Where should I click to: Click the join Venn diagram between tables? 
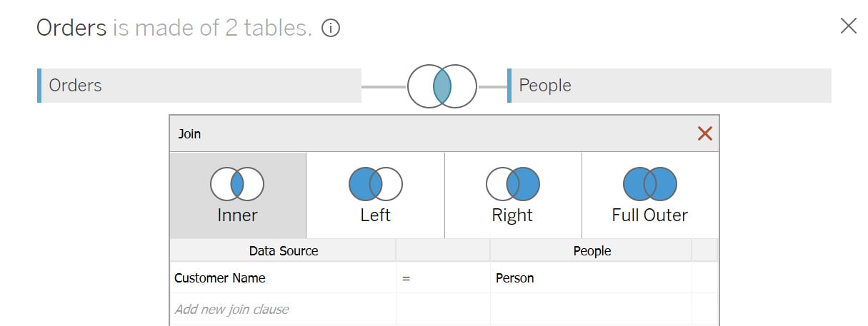tap(442, 86)
